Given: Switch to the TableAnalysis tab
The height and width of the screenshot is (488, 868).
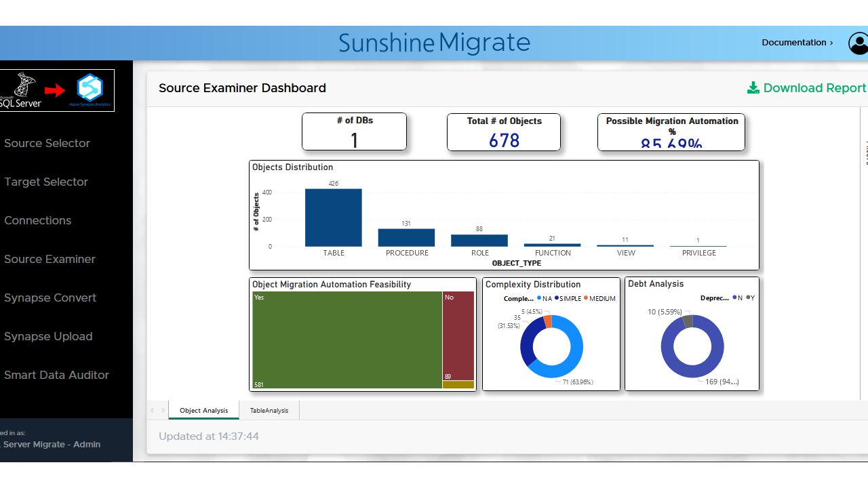Looking at the screenshot, I should [269, 410].
